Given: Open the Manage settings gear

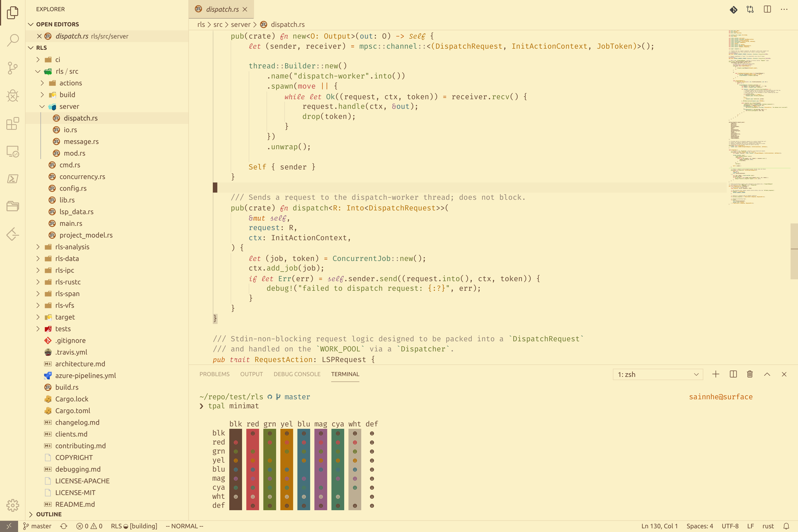Looking at the screenshot, I should 13,505.
